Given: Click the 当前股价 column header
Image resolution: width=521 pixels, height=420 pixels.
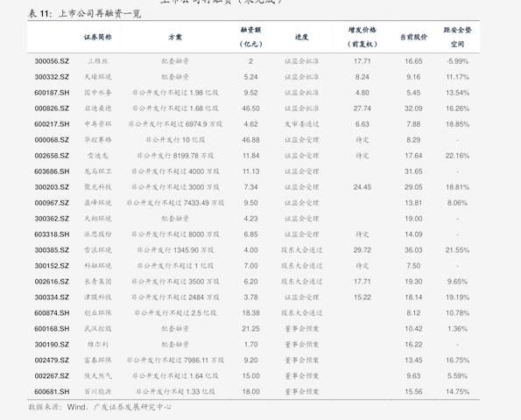Looking at the screenshot, I should [413, 37].
